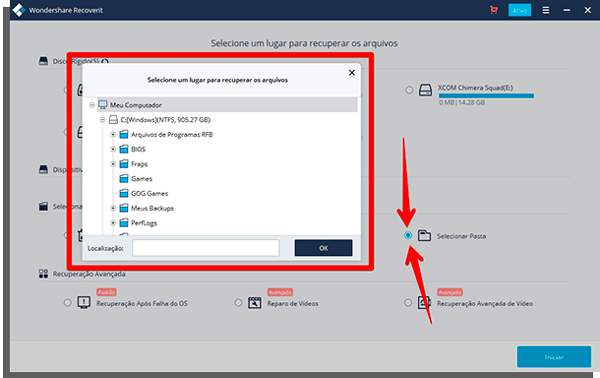Collapse the C:(Windows) drive node

point(102,120)
